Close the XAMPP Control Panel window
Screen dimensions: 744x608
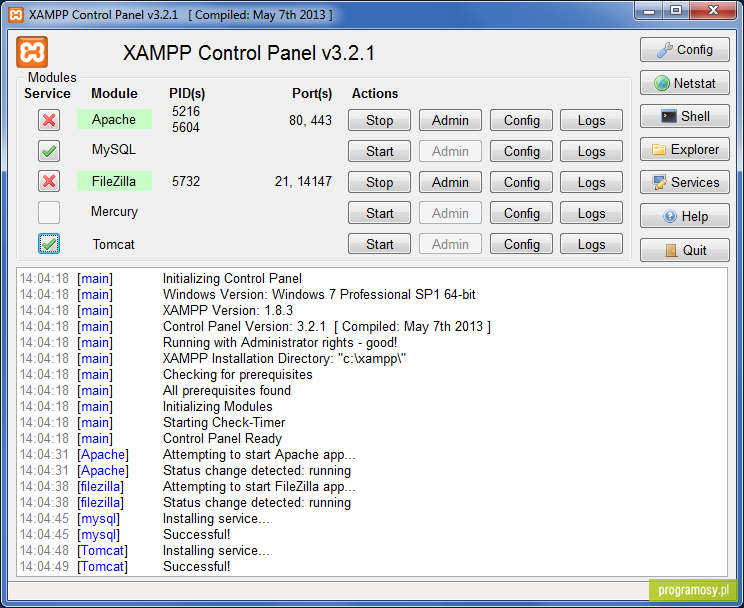713,10
